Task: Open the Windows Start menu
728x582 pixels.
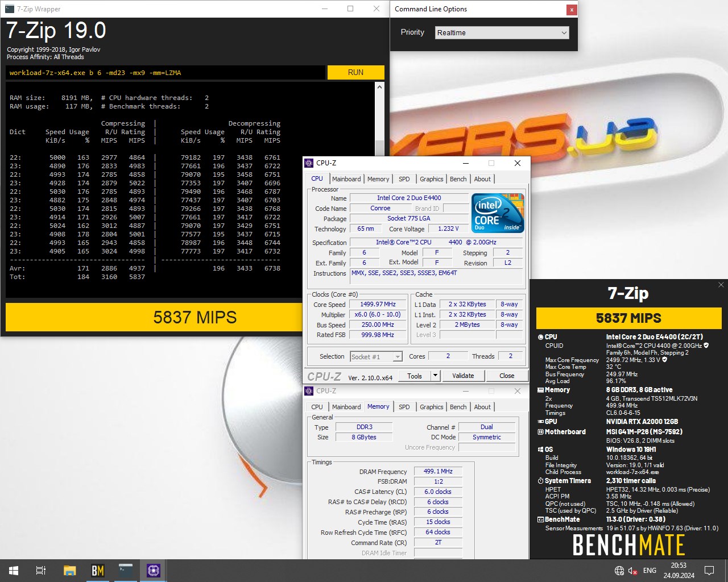Action: [14, 570]
